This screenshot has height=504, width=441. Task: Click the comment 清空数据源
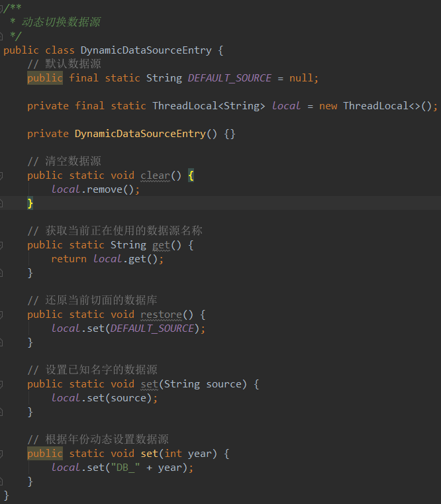[73, 161]
